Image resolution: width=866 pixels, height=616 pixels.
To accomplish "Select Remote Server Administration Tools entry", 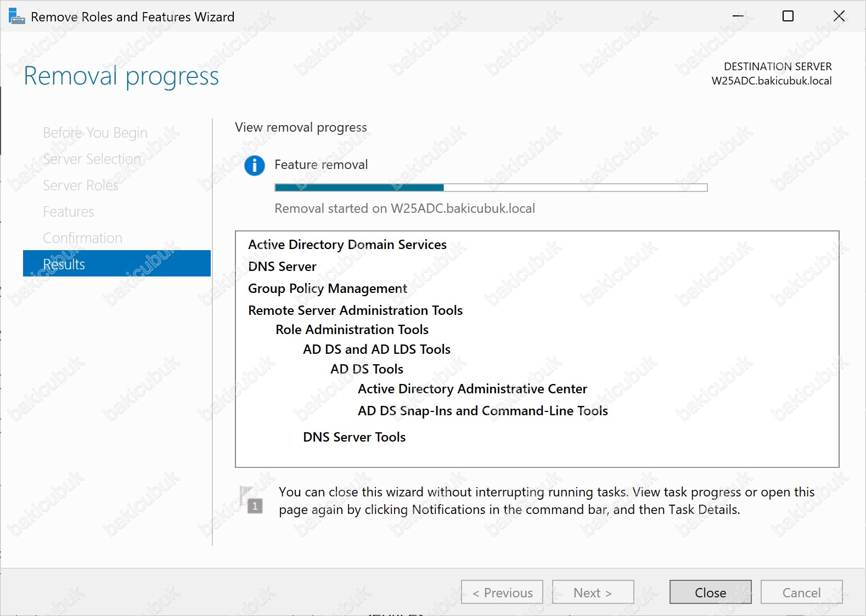I will click(x=355, y=310).
